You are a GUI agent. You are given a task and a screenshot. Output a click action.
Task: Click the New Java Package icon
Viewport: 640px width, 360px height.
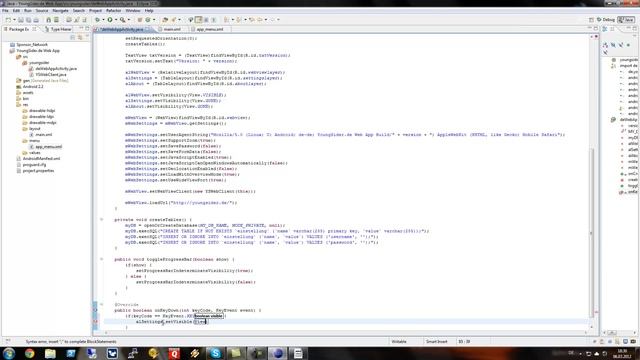(140, 20)
